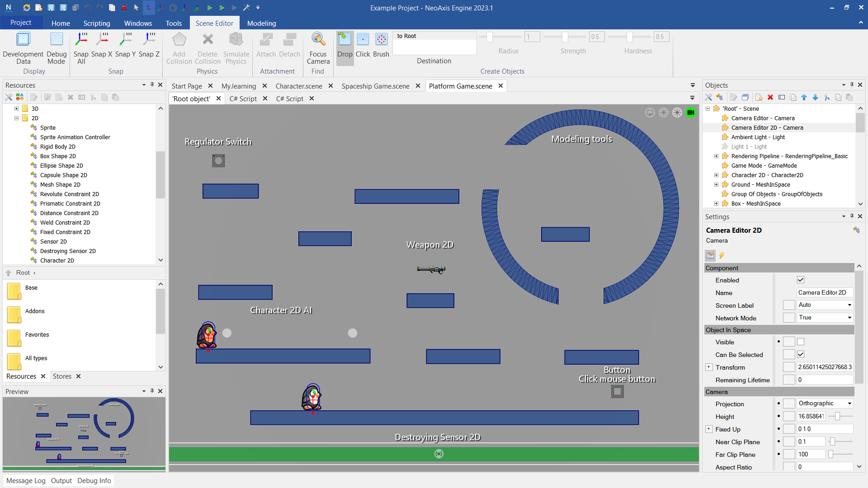This screenshot has height=488, width=868.
Task: Toggle Can Be Selected checkbox
Action: click(801, 354)
